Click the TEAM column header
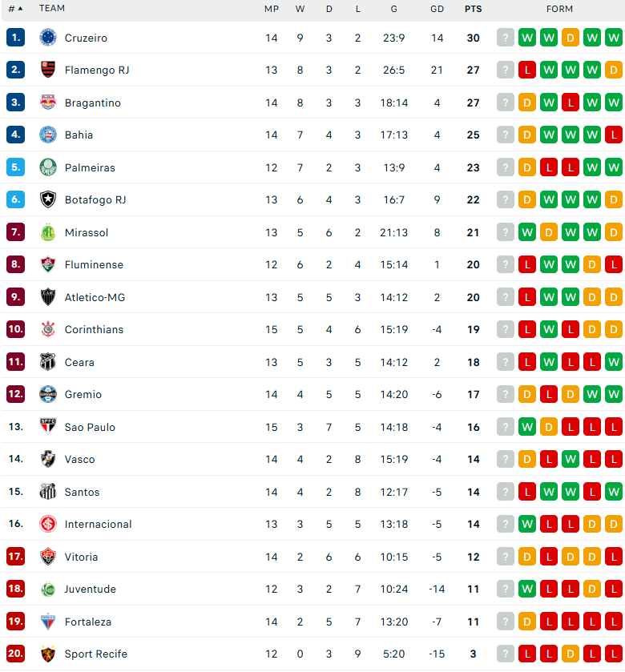This screenshot has height=672, width=625. pyautogui.click(x=52, y=8)
